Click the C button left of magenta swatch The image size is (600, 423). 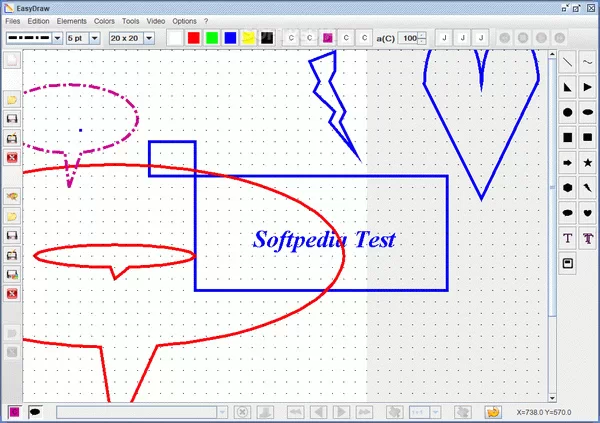pos(309,38)
